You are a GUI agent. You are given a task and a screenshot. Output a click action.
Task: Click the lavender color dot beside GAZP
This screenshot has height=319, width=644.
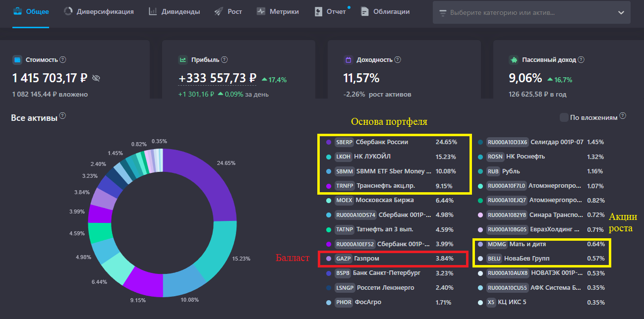pos(329,259)
